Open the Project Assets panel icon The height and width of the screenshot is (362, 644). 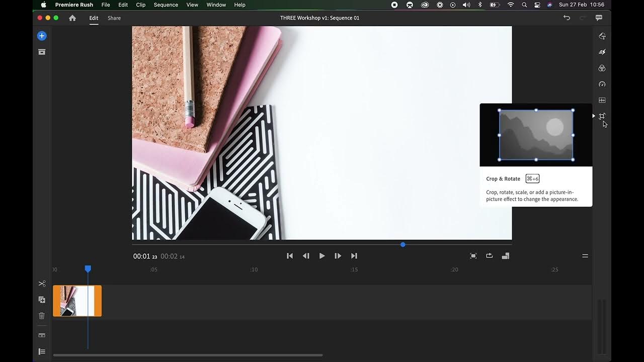pyautogui.click(x=42, y=52)
